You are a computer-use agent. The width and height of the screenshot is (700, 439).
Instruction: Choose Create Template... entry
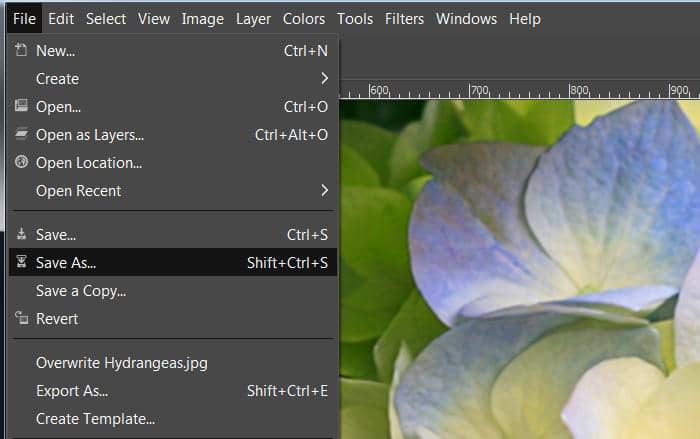(x=173, y=419)
